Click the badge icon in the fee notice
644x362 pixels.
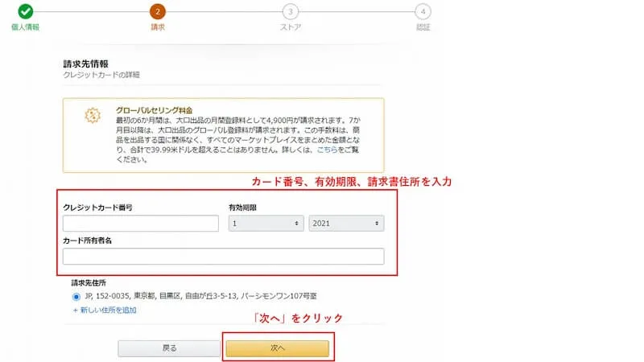pyautogui.click(x=93, y=115)
